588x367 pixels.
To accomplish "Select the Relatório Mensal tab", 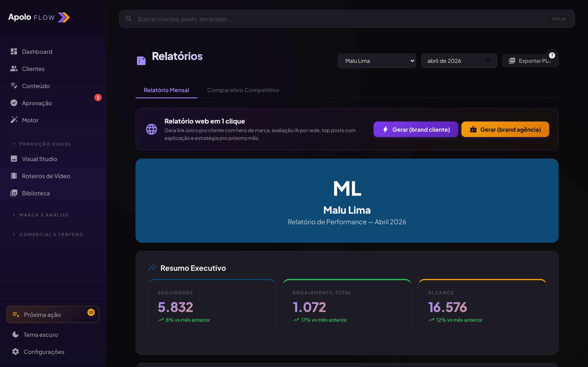I will coord(166,90).
